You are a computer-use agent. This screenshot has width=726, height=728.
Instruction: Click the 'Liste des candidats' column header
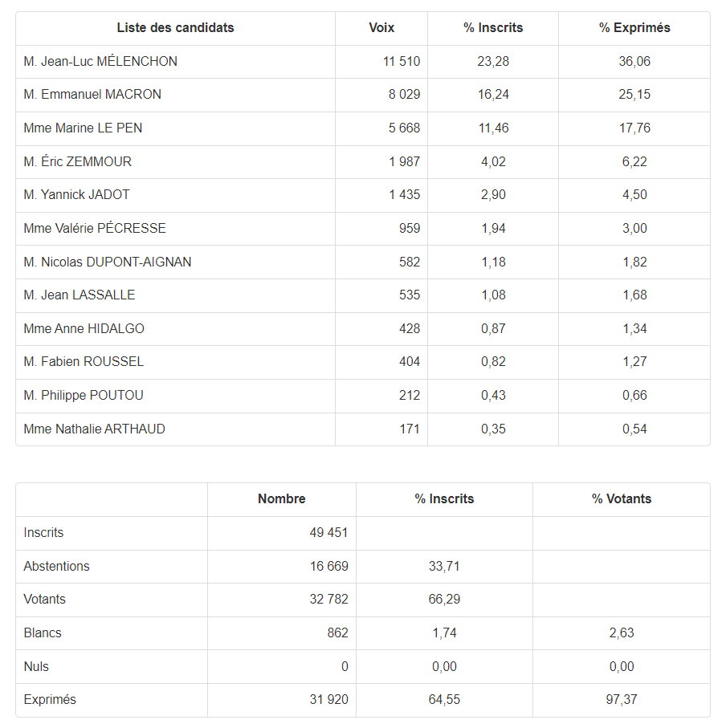pos(175,28)
